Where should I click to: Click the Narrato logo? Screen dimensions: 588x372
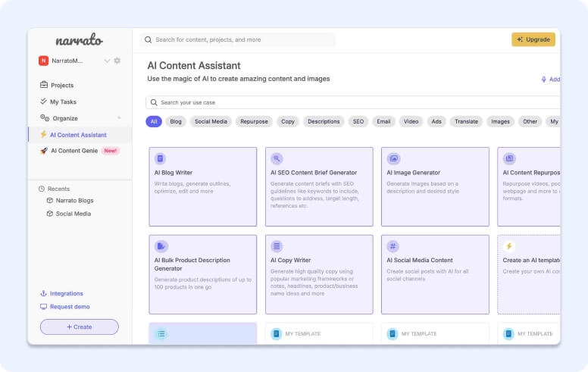click(x=79, y=39)
